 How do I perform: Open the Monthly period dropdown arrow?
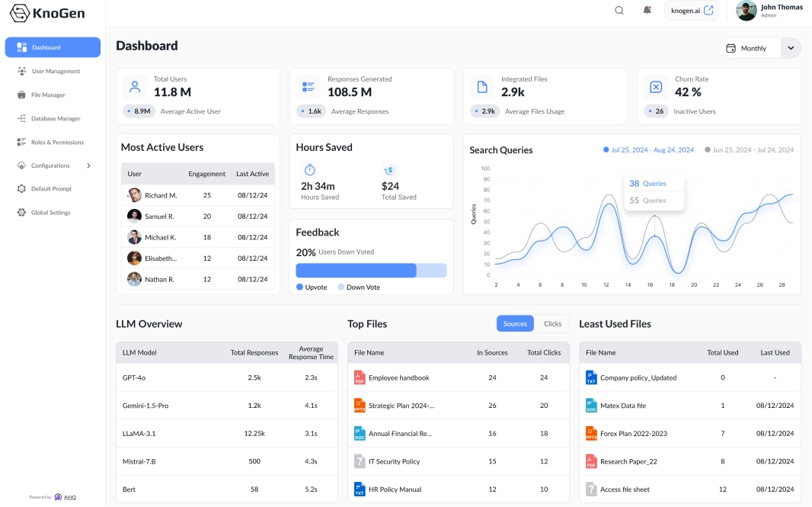(x=791, y=48)
